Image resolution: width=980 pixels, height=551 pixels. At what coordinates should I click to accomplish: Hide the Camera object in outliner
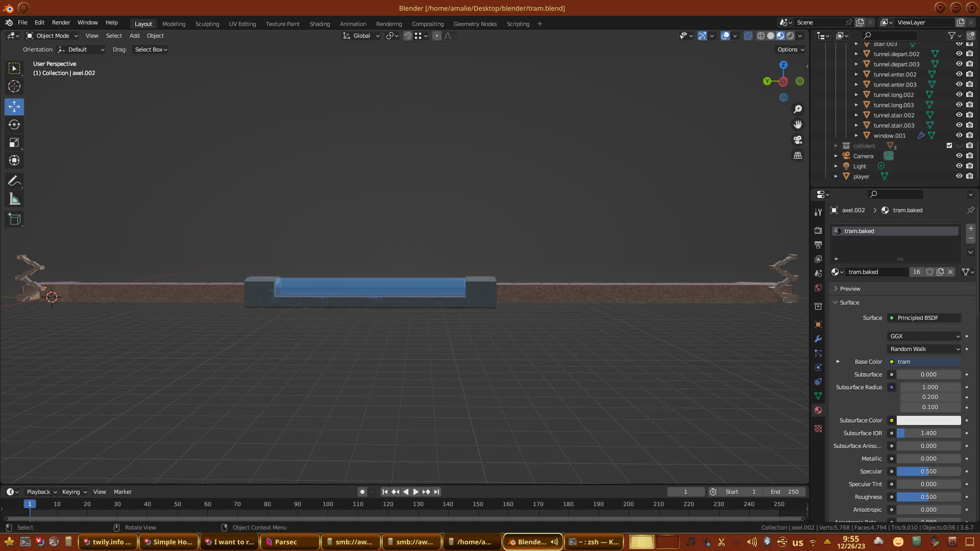pos(959,156)
